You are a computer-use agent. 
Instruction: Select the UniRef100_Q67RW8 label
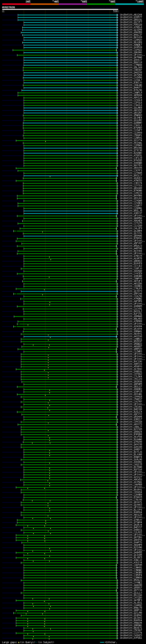pos(131,58)
